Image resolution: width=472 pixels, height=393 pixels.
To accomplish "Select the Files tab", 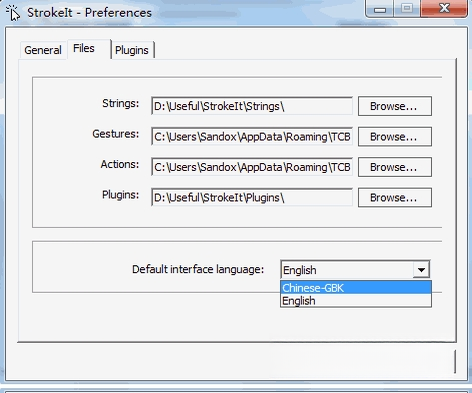I will tap(89, 49).
